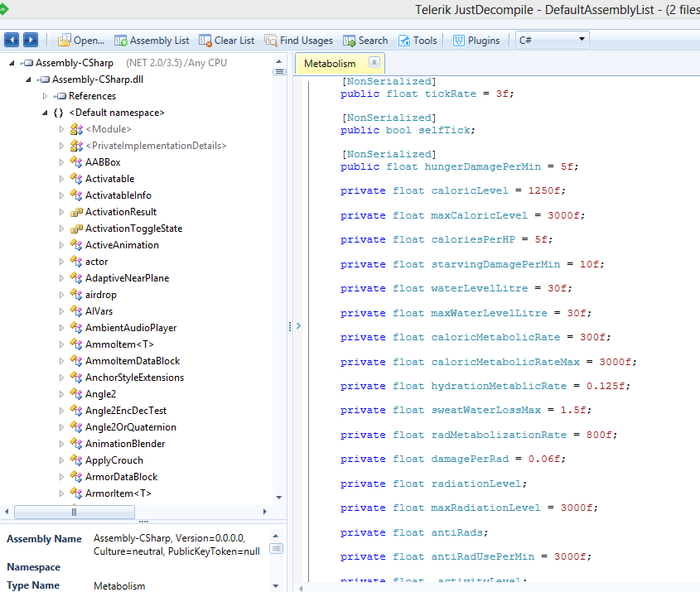This screenshot has height=592, width=700.
Task: Click the details panel scroll-down arrow
Action: 276,585
